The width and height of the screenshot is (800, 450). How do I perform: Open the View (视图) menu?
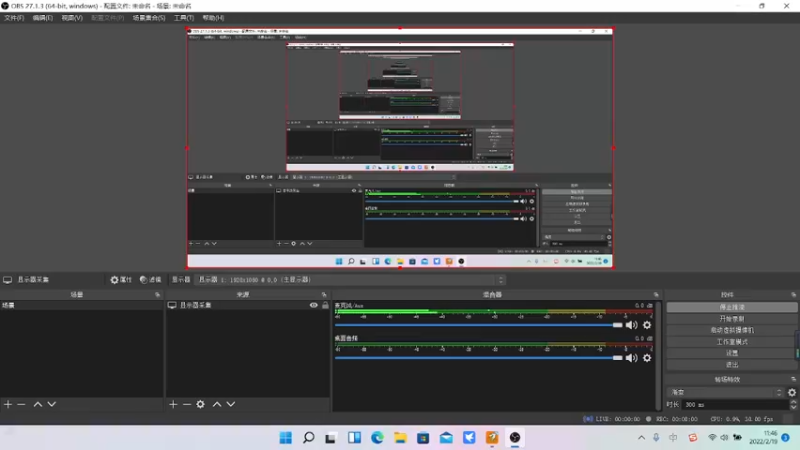pos(72,18)
